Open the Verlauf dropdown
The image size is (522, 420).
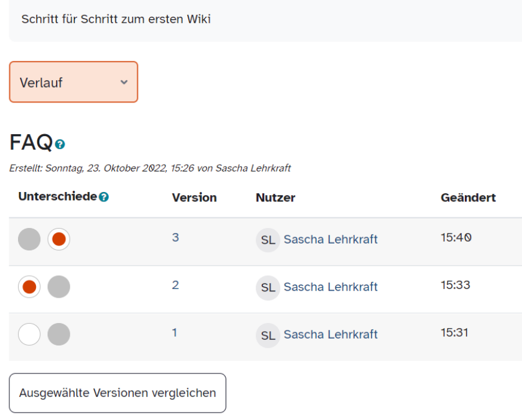click(x=73, y=82)
